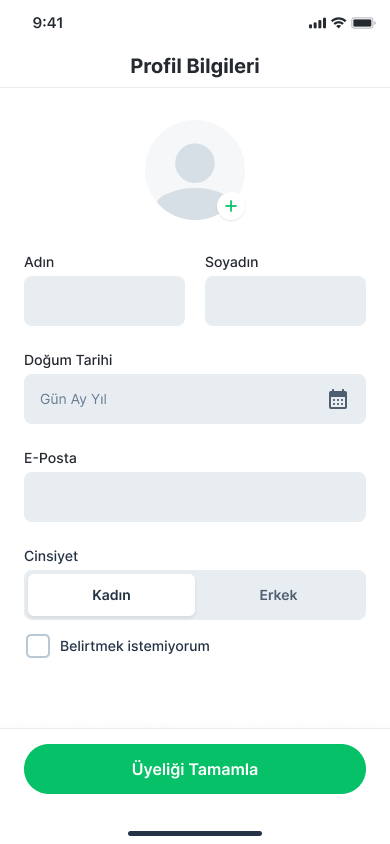Tap the green plus icon on avatar

(231, 206)
